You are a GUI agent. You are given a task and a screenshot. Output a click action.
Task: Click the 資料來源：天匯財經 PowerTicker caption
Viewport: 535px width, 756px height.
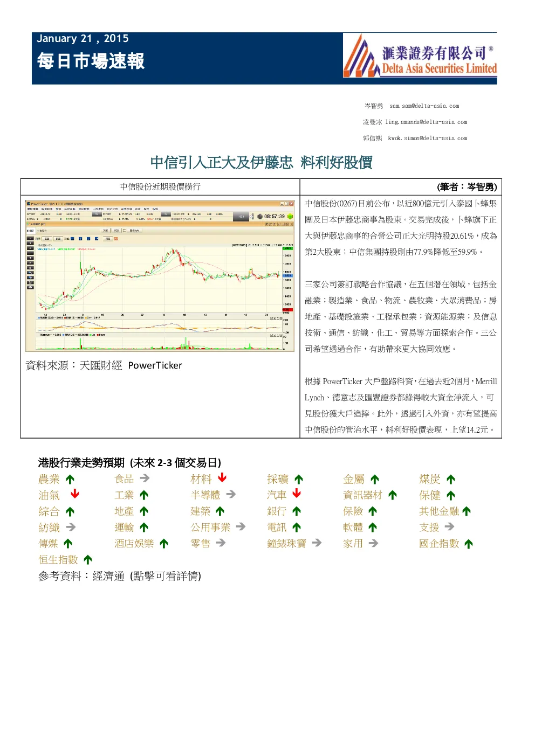coord(104,365)
